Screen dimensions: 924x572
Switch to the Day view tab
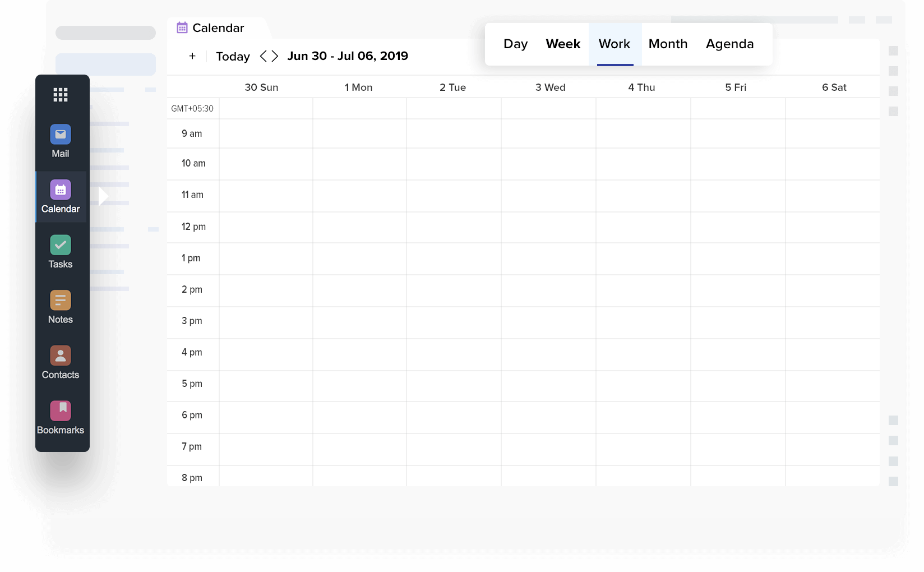point(515,44)
